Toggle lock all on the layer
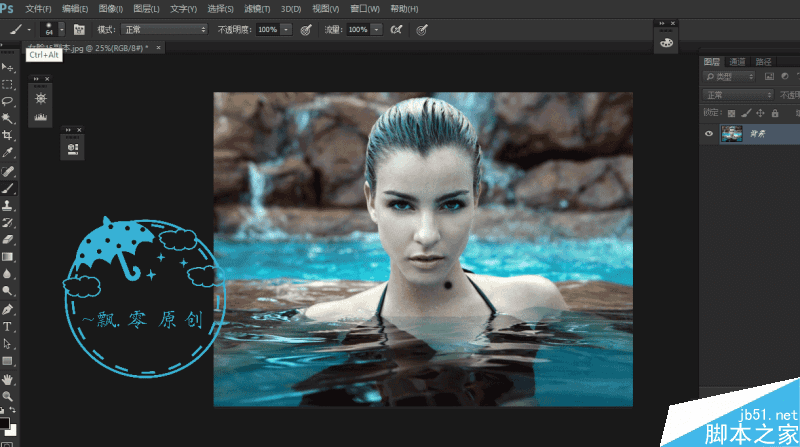The height and width of the screenshot is (447, 800). coord(774,112)
